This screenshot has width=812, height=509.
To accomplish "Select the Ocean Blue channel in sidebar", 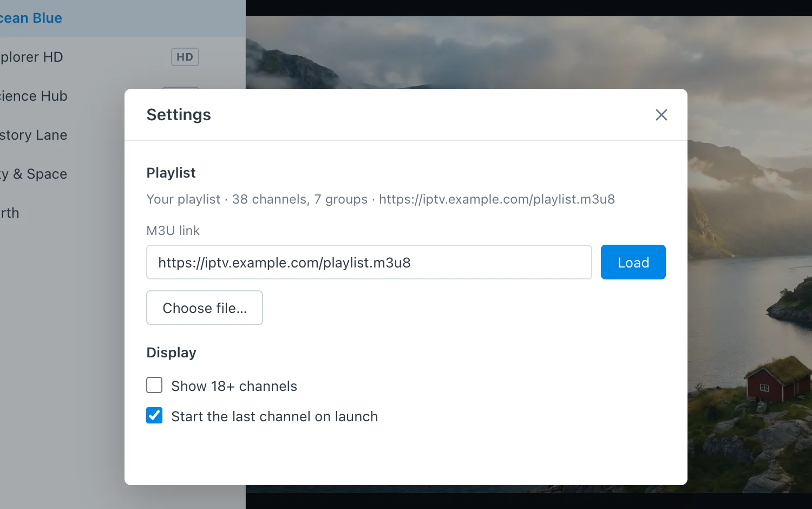I will coord(123,18).
